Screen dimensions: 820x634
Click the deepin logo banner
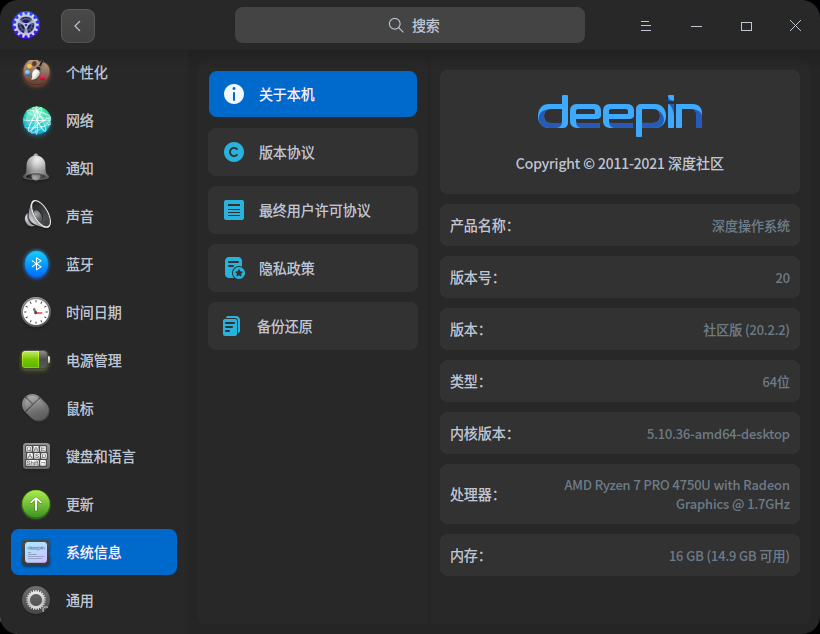click(x=620, y=115)
